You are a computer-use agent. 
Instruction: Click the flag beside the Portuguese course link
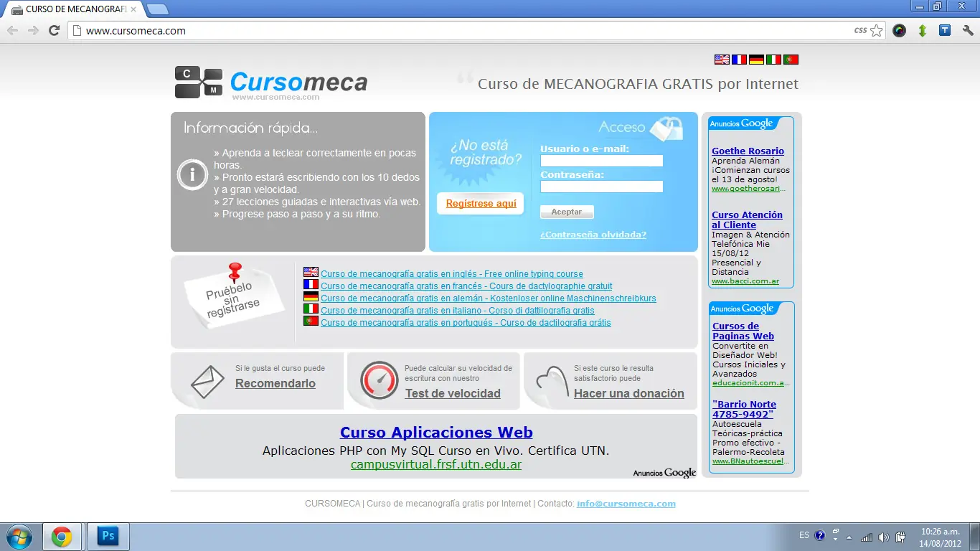[x=311, y=321]
